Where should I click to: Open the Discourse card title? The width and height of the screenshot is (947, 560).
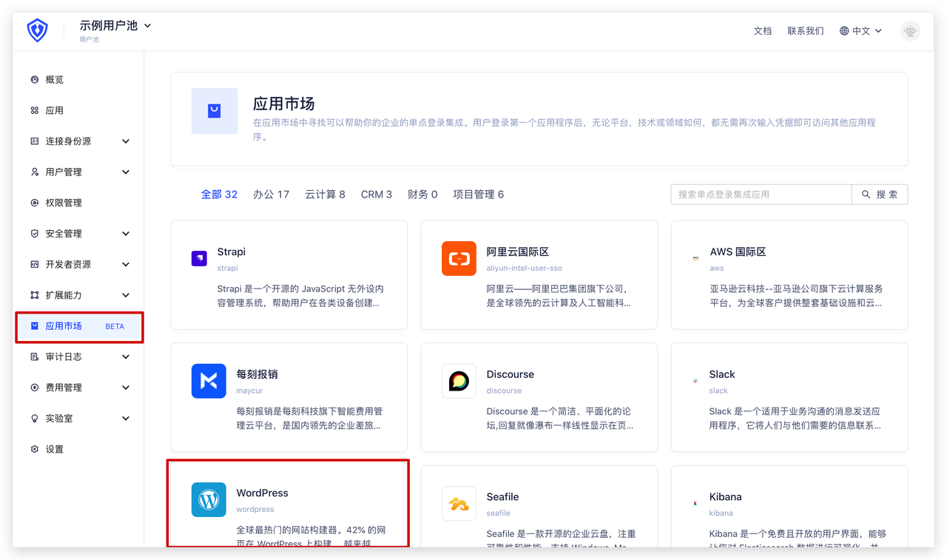click(510, 374)
